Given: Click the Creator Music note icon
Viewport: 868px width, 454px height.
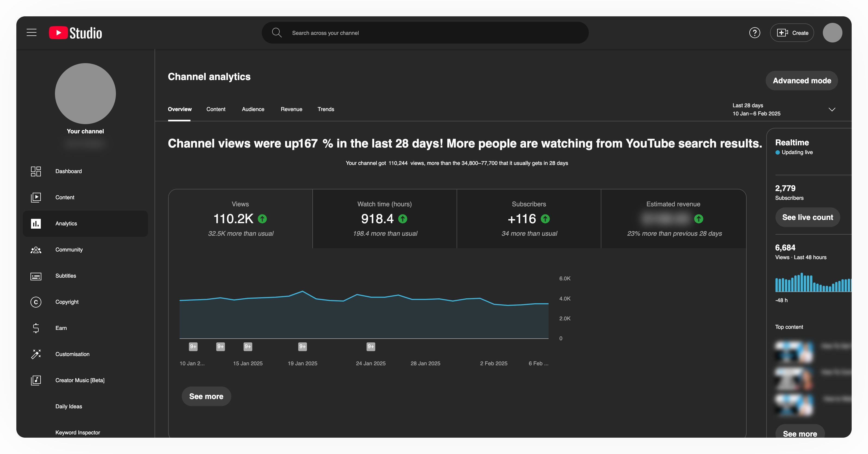Looking at the screenshot, I should click(x=36, y=380).
